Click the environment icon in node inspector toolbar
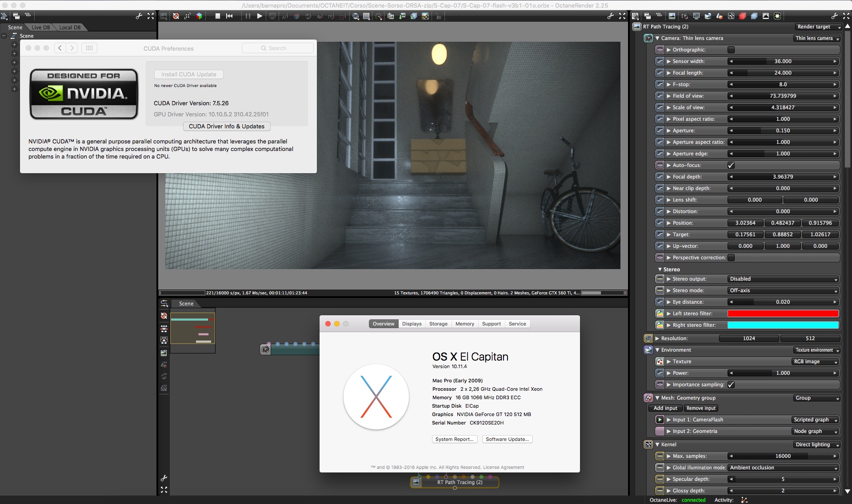The image size is (852, 504). point(708,16)
